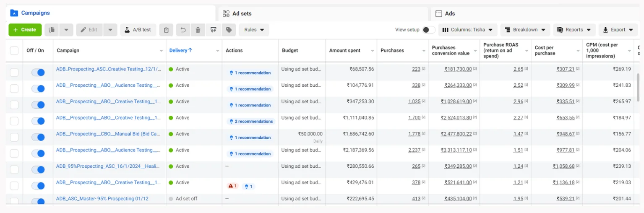
Task: Tick the select-all checkbox in the header
Action: 14,50
